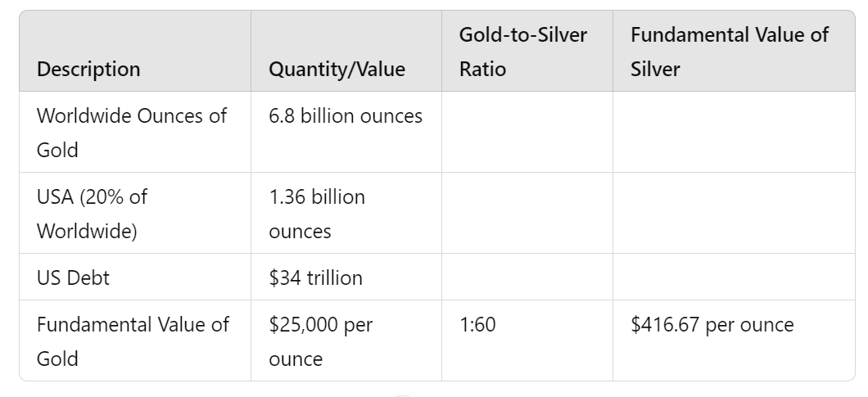
Task: Click empty ratio cell in US Debt row
Action: pos(527,277)
